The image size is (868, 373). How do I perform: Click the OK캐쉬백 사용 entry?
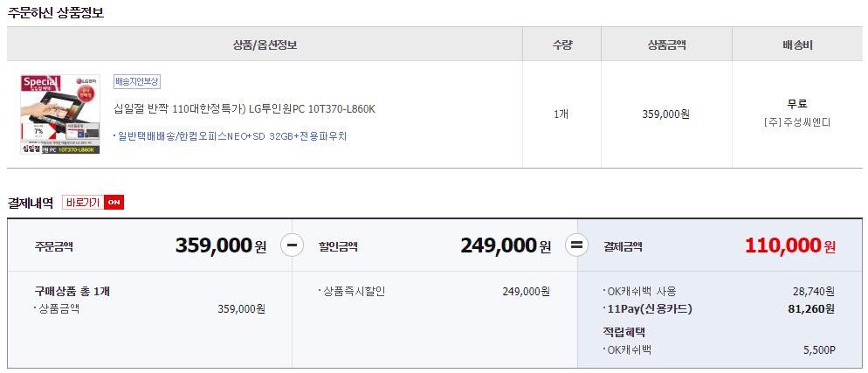click(640, 291)
